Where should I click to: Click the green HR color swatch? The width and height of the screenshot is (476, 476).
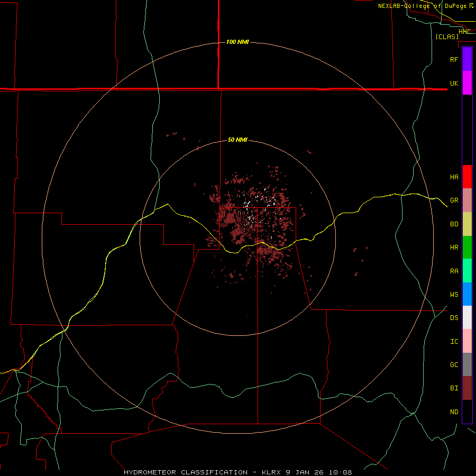[x=467, y=248]
